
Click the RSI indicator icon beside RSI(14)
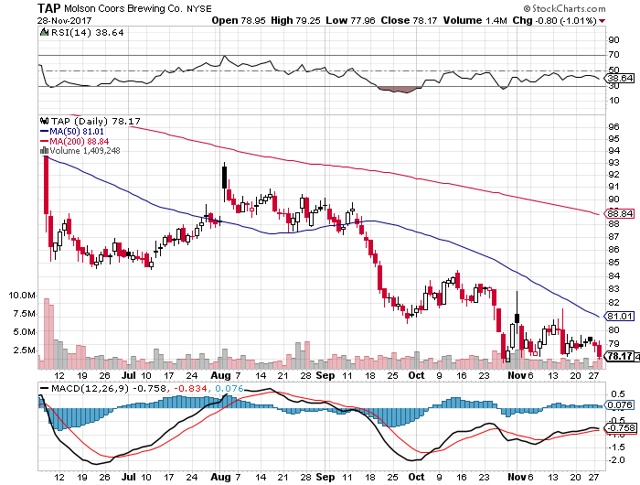tap(44, 32)
